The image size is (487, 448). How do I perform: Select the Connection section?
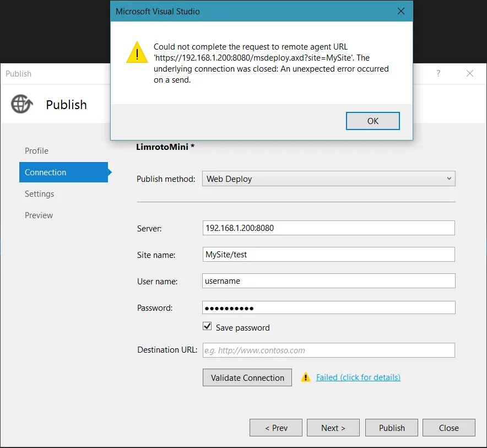pyautogui.click(x=64, y=172)
